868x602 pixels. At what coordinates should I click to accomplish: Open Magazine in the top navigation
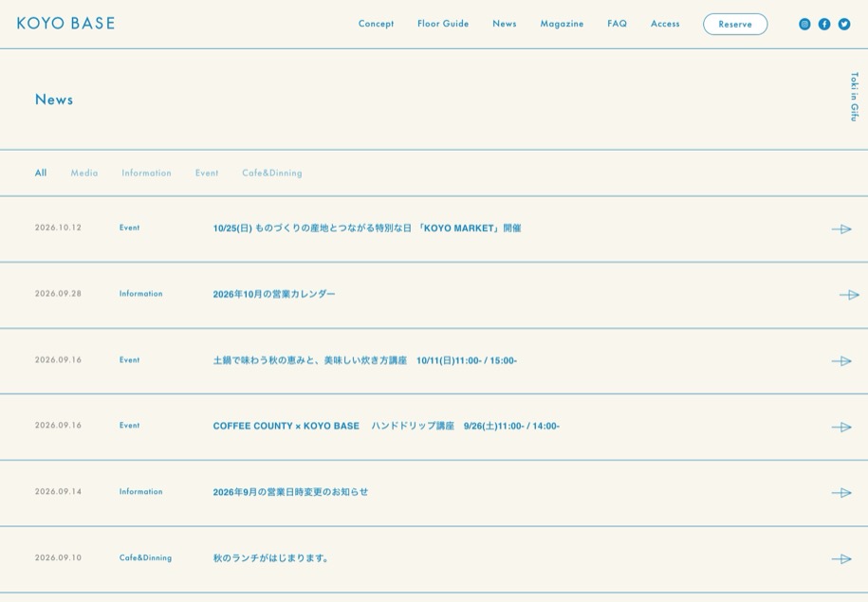[x=562, y=24]
